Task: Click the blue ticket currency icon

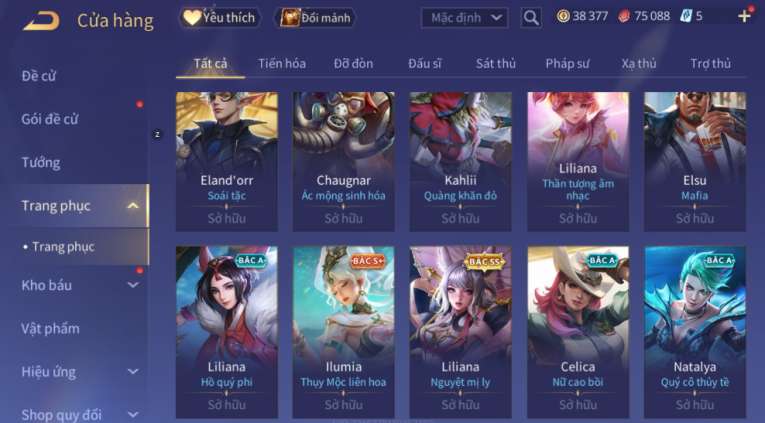Action: 686,17
